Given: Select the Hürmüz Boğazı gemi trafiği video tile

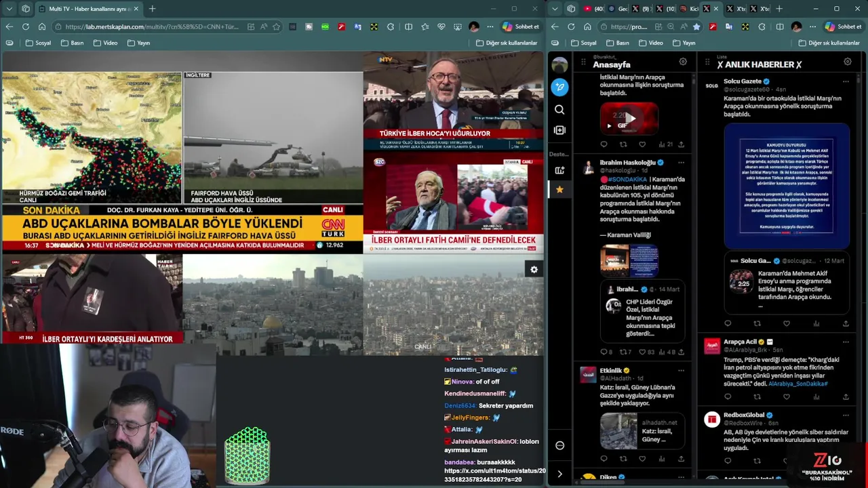Looking at the screenshot, I should 92,138.
